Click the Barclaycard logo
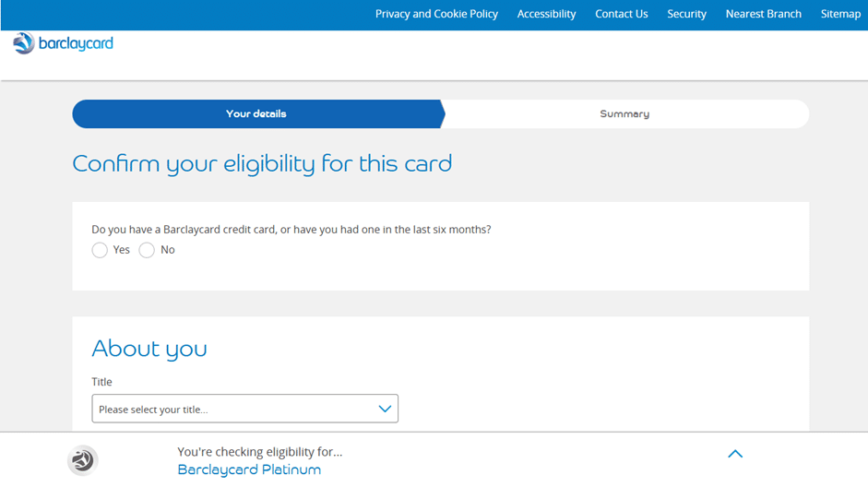 (x=63, y=43)
